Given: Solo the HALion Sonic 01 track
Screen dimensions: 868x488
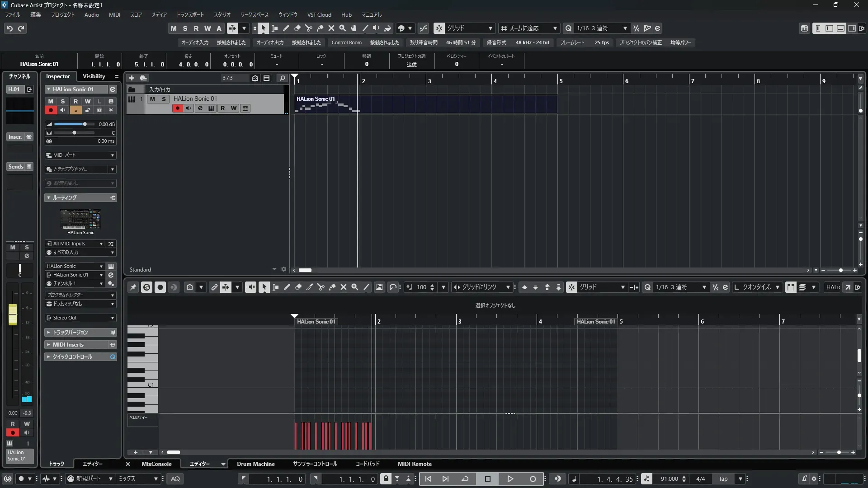Looking at the screenshot, I should coord(164,99).
